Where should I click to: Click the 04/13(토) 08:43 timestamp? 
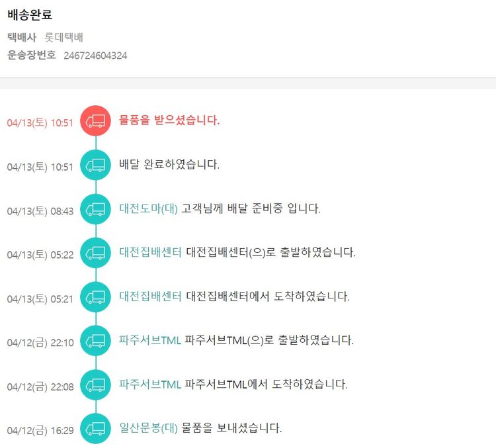40,210
